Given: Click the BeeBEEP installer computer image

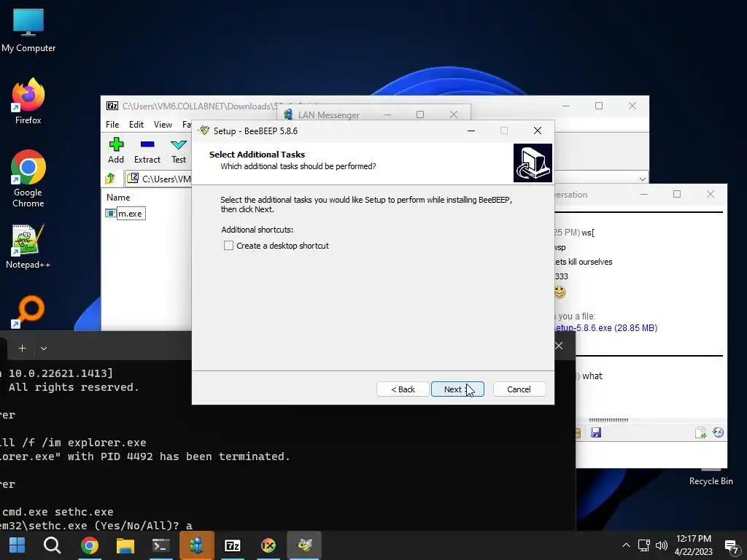Looking at the screenshot, I should click(533, 163).
